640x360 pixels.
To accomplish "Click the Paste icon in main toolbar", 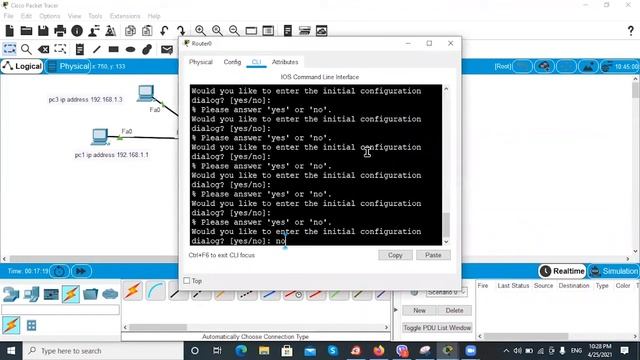I will point(147,31).
